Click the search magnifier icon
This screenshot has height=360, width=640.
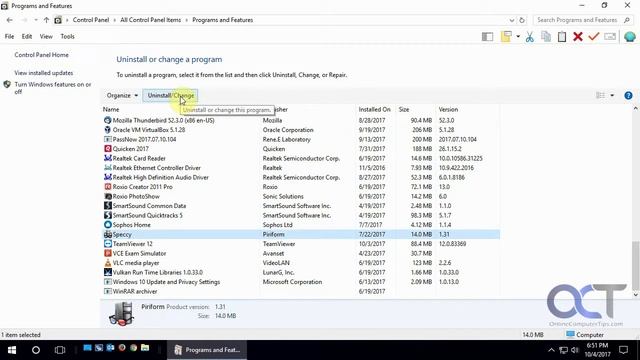[627, 20]
